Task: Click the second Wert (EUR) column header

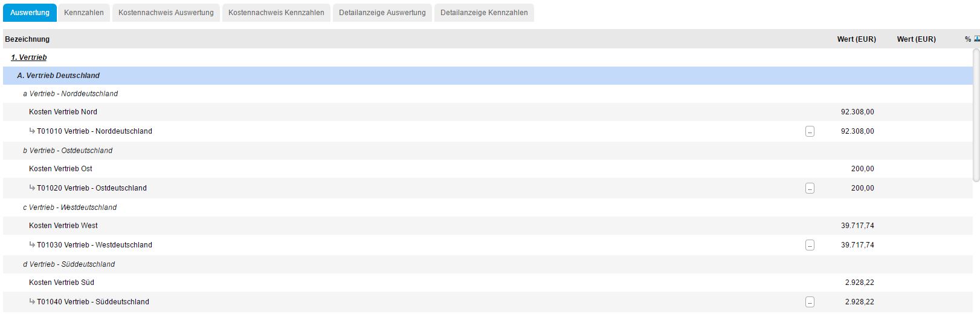Action: [916, 39]
